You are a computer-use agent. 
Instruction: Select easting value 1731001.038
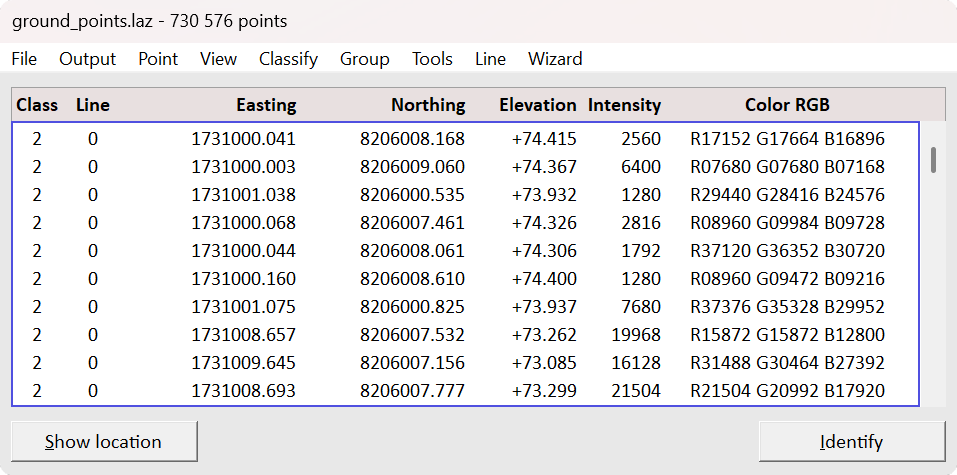coord(244,195)
